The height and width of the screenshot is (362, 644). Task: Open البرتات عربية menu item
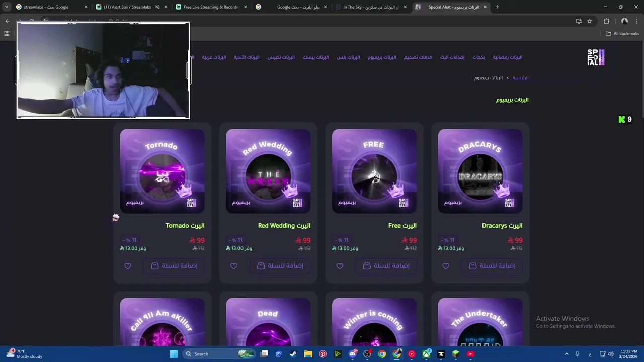(x=214, y=57)
